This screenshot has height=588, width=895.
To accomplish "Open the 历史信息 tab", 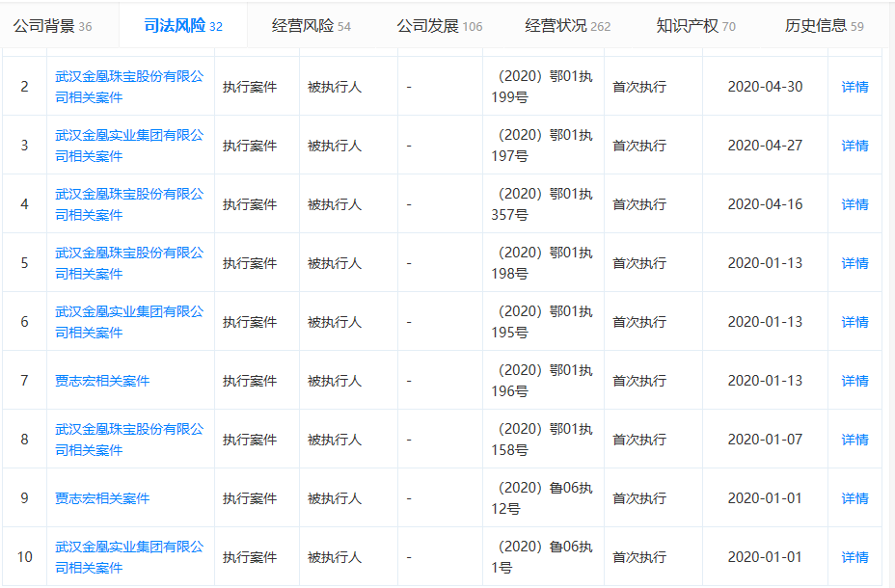I will coord(825,26).
